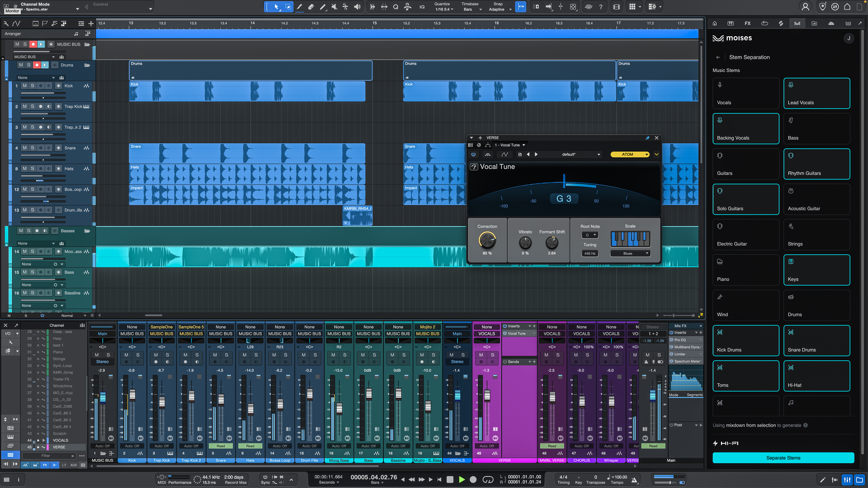Select the Piano stem option
This screenshot has width=868, height=488.
pyautogui.click(x=746, y=270)
